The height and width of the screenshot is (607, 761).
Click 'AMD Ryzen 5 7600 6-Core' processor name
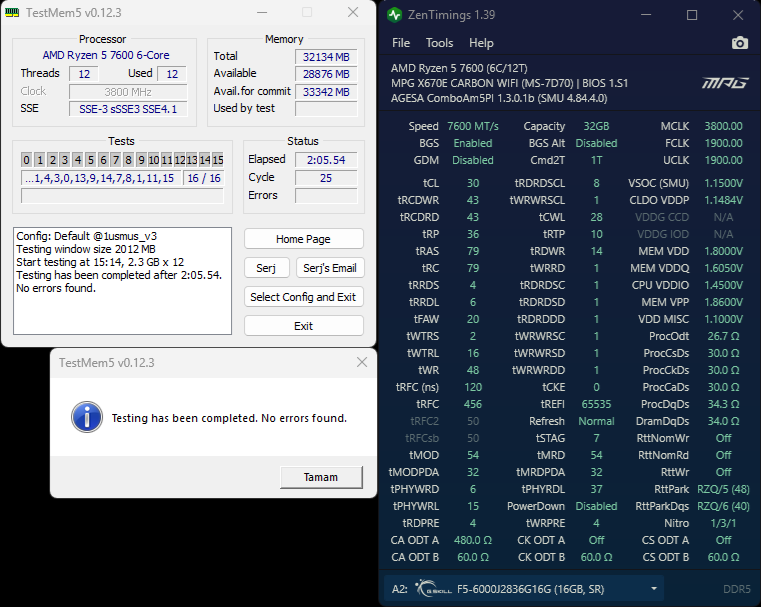click(x=106, y=55)
